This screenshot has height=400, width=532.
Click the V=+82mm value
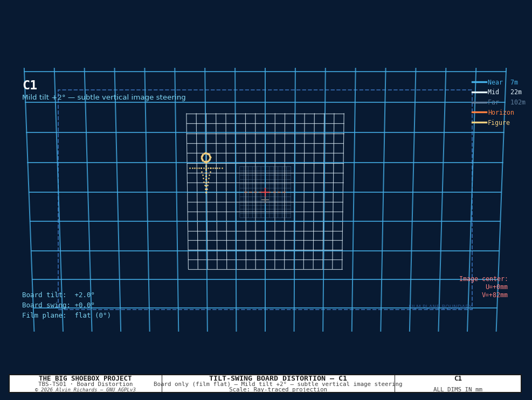[495, 295]
